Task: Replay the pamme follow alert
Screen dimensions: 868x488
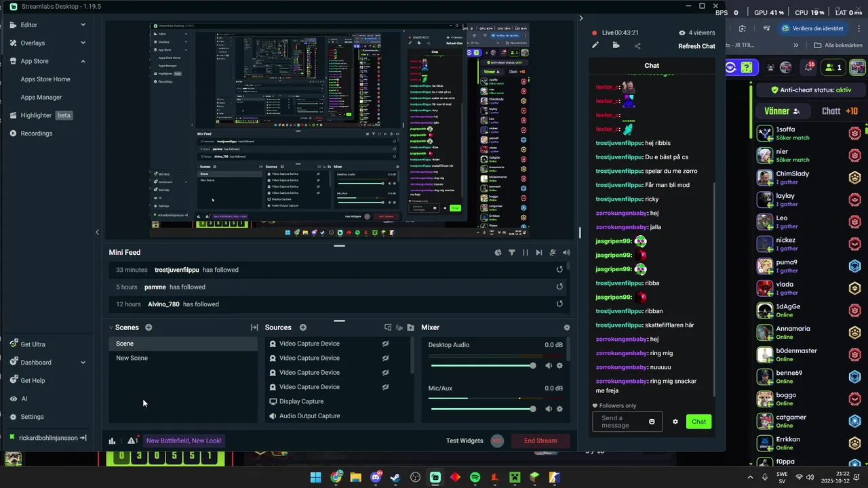Action: coord(559,287)
